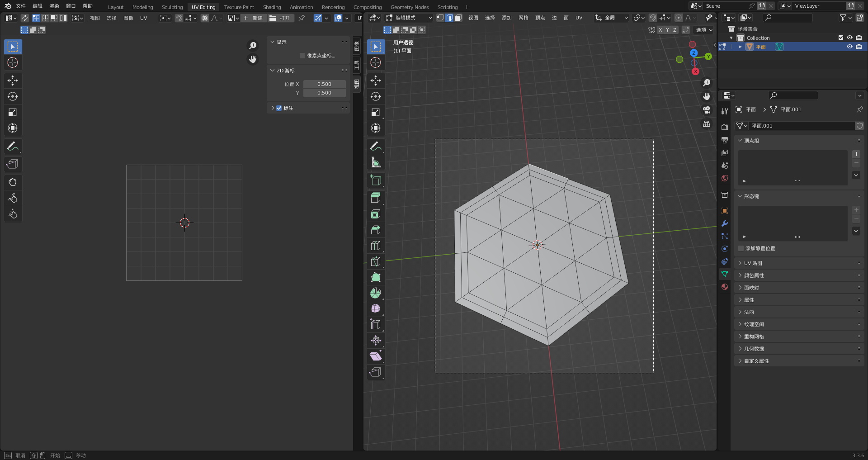Adjust the cursor Y value field
Viewport: 868px width, 460px height.
[324, 93]
